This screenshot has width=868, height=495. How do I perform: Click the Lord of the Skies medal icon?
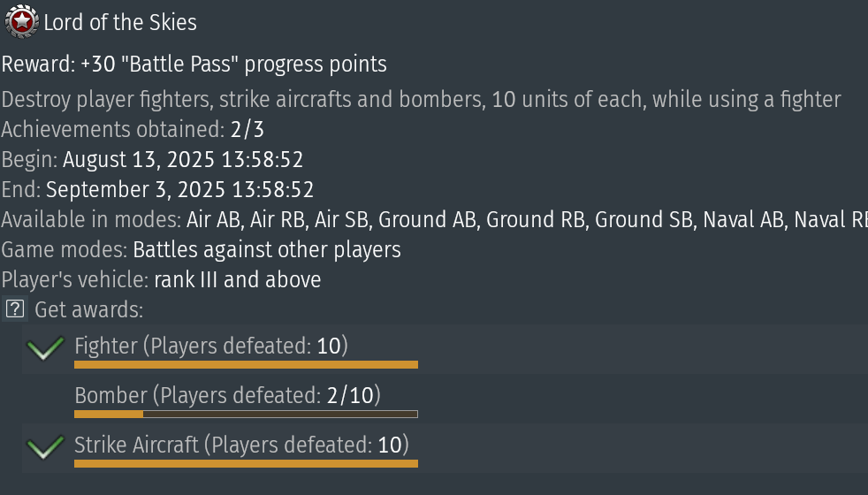click(22, 21)
